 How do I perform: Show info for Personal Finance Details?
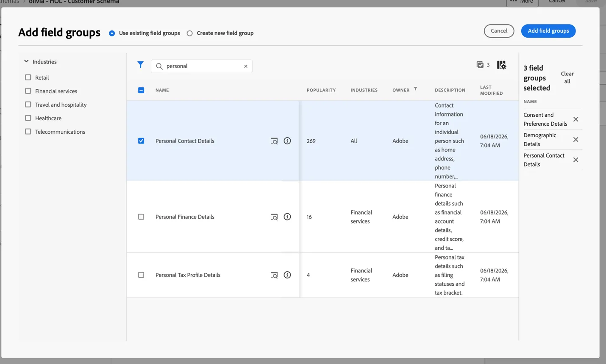click(x=287, y=217)
